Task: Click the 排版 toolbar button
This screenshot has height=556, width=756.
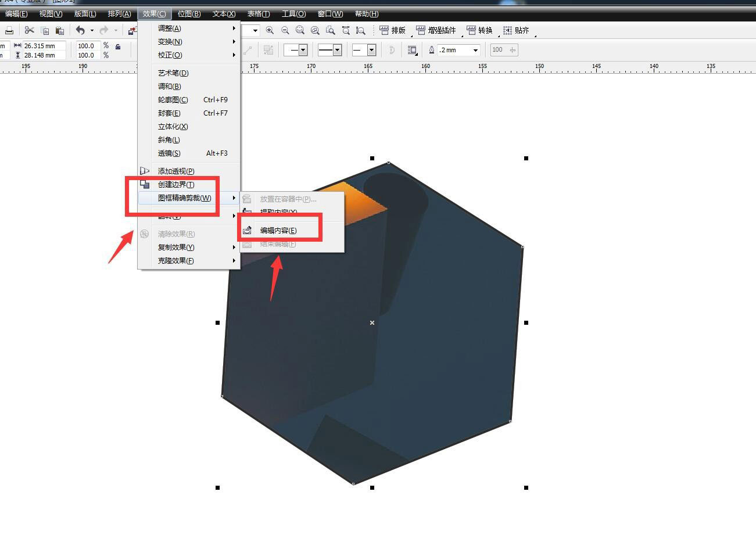Action: tap(393, 30)
